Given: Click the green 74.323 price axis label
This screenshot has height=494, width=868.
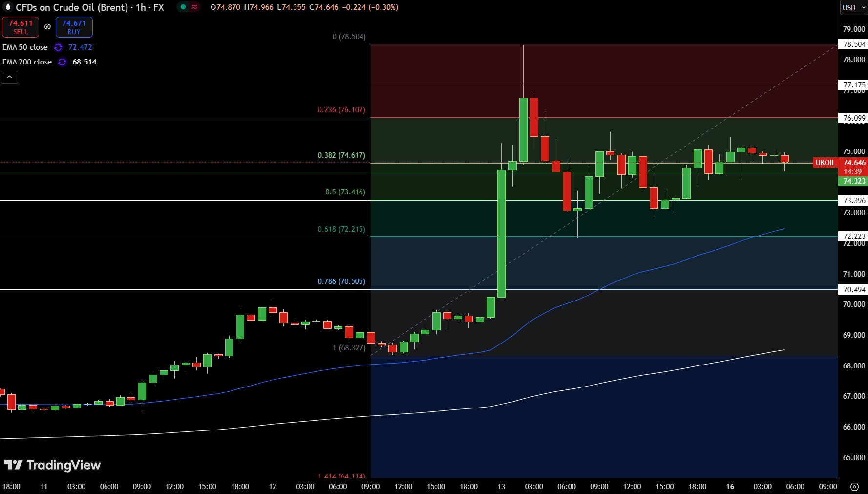Looking at the screenshot, I should pos(853,181).
